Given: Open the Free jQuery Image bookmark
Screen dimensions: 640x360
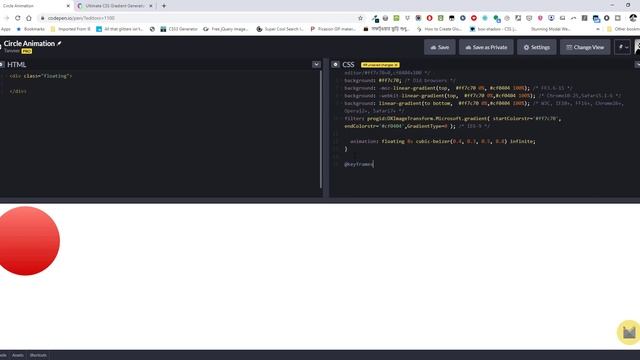Looking at the screenshot, I should tap(226, 29).
